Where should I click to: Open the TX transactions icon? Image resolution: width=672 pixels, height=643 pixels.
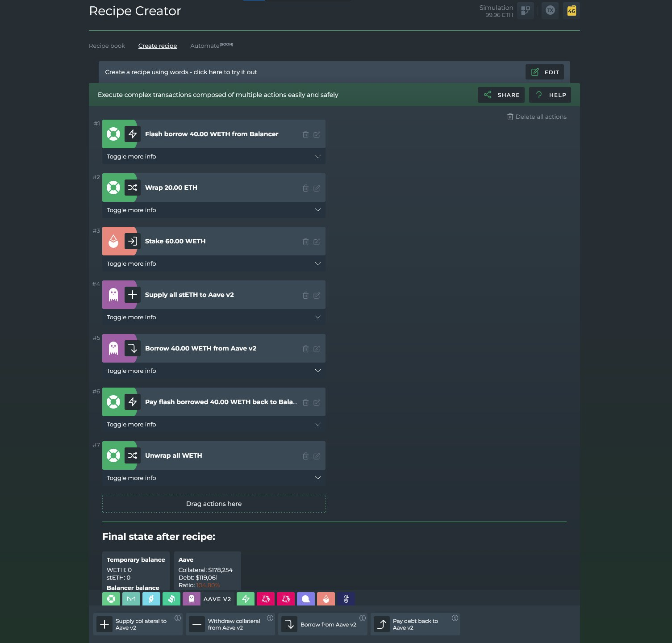[x=550, y=10]
